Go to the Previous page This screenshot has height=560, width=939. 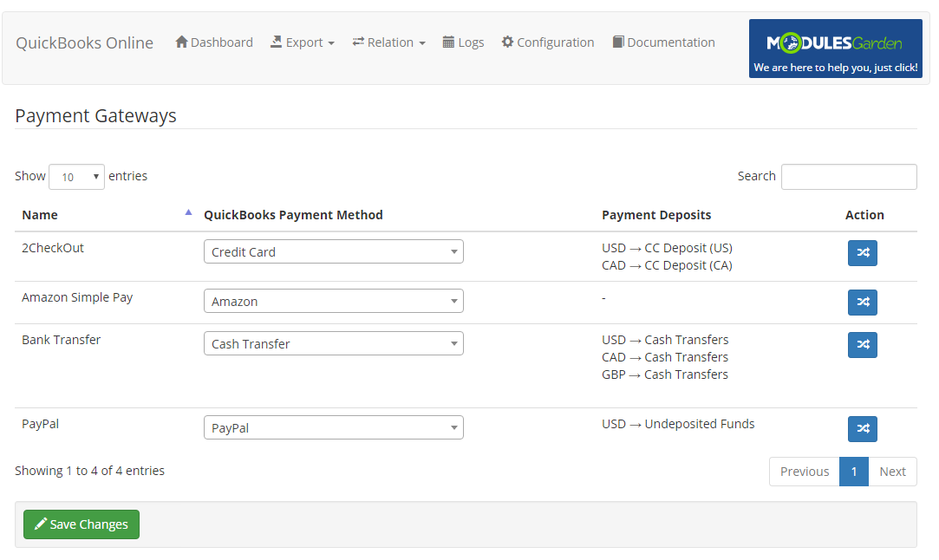805,472
